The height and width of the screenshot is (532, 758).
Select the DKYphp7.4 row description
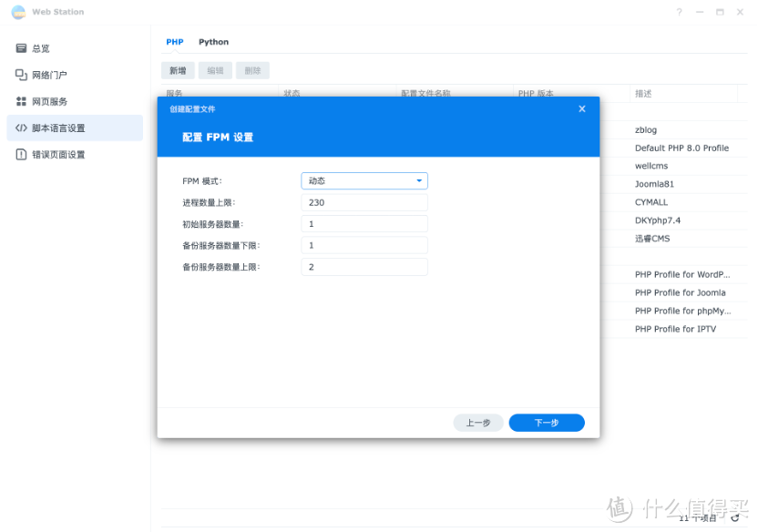pyautogui.click(x=658, y=220)
